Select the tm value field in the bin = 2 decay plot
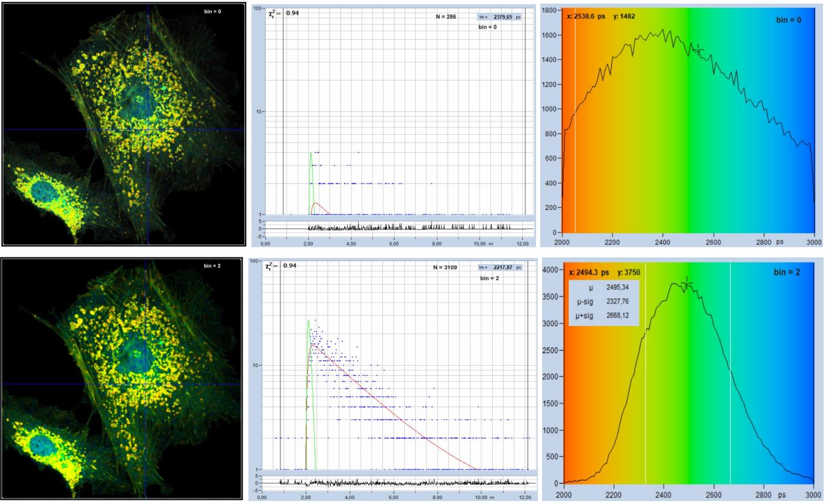The image size is (826, 504). point(500,267)
